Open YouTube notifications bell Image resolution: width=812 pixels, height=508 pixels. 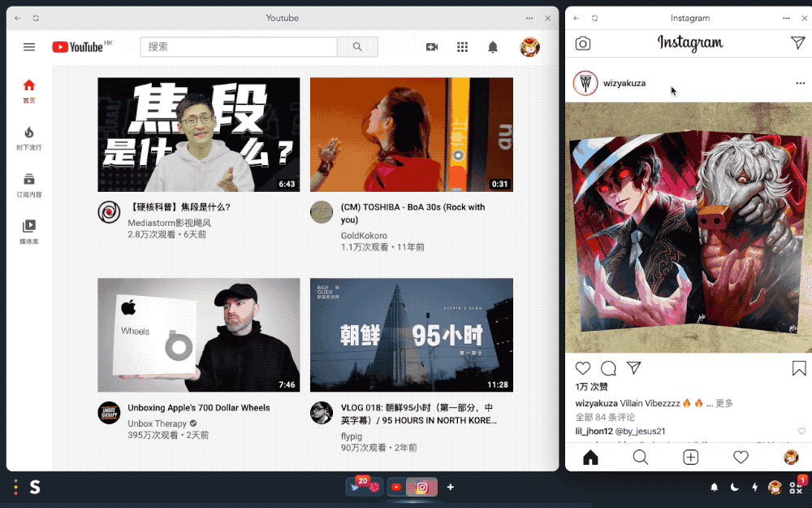pyautogui.click(x=493, y=47)
